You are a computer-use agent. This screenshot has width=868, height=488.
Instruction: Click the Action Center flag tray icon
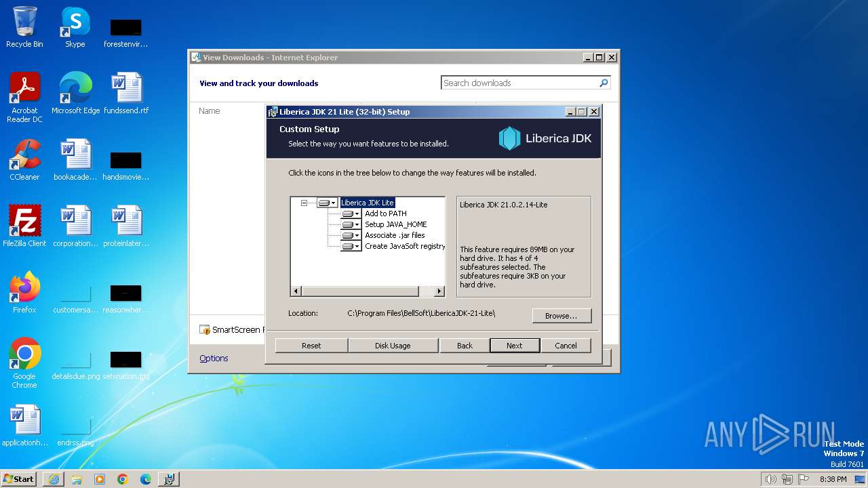pyautogui.click(x=804, y=479)
